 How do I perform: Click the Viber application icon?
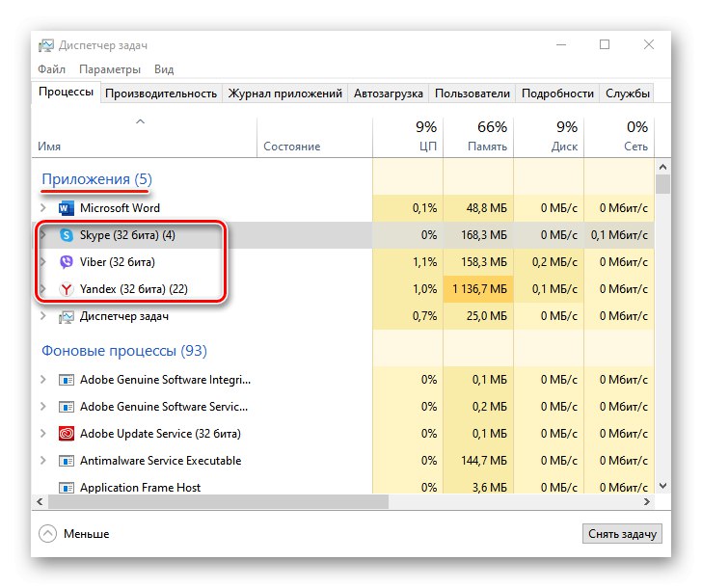coord(67,262)
